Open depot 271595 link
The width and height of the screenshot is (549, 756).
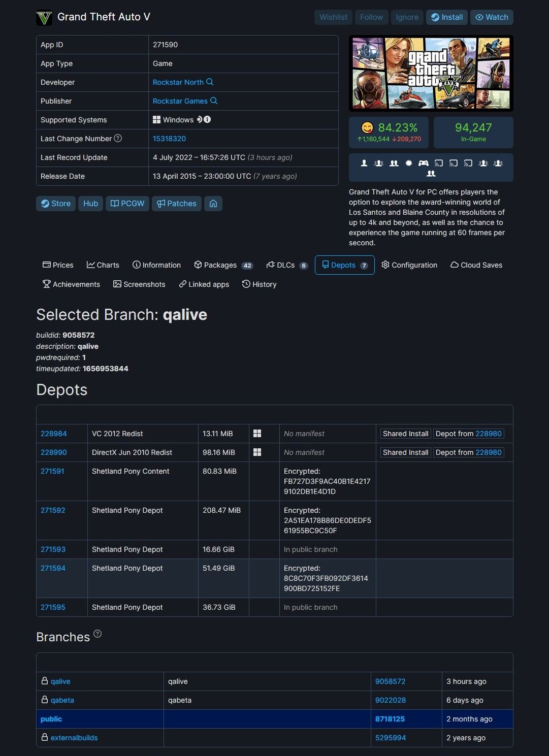click(x=53, y=607)
